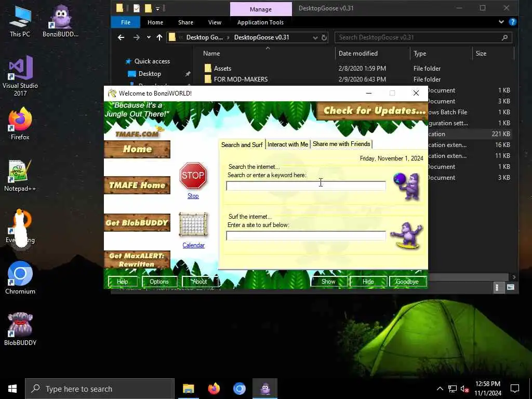Switch to Interact with Me tab

[288, 144]
